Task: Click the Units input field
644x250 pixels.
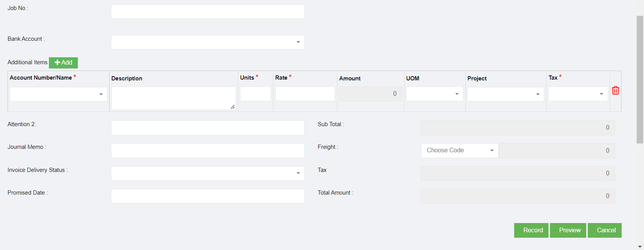Action: 255,94
